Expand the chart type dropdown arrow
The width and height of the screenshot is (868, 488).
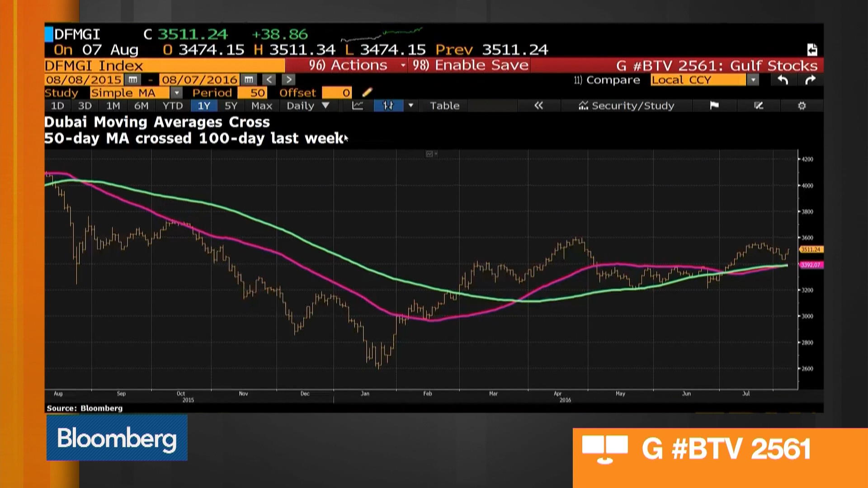click(410, 106)
